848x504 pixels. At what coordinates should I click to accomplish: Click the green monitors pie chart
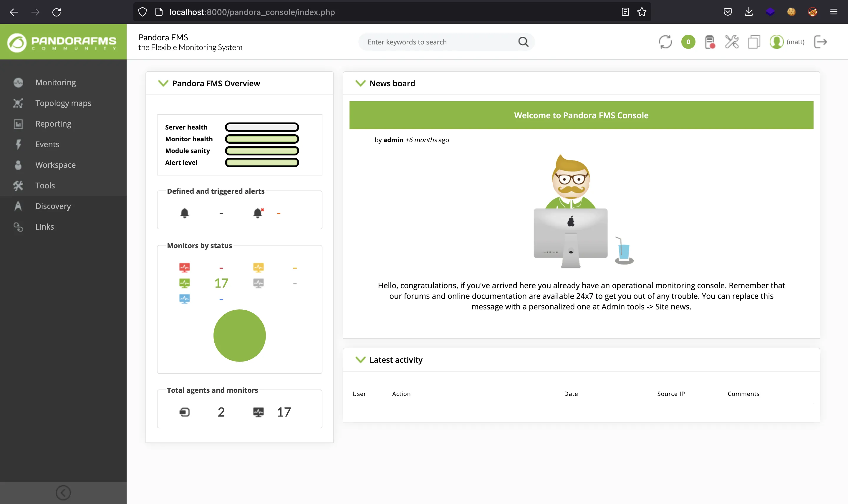[x=239, y=336]
